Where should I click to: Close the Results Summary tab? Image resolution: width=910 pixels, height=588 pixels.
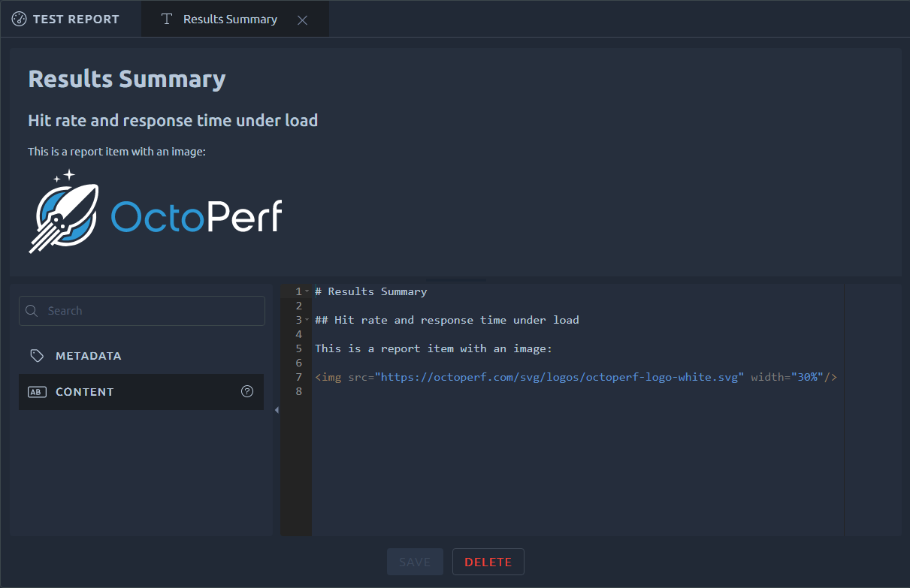(x=302, y=20)
